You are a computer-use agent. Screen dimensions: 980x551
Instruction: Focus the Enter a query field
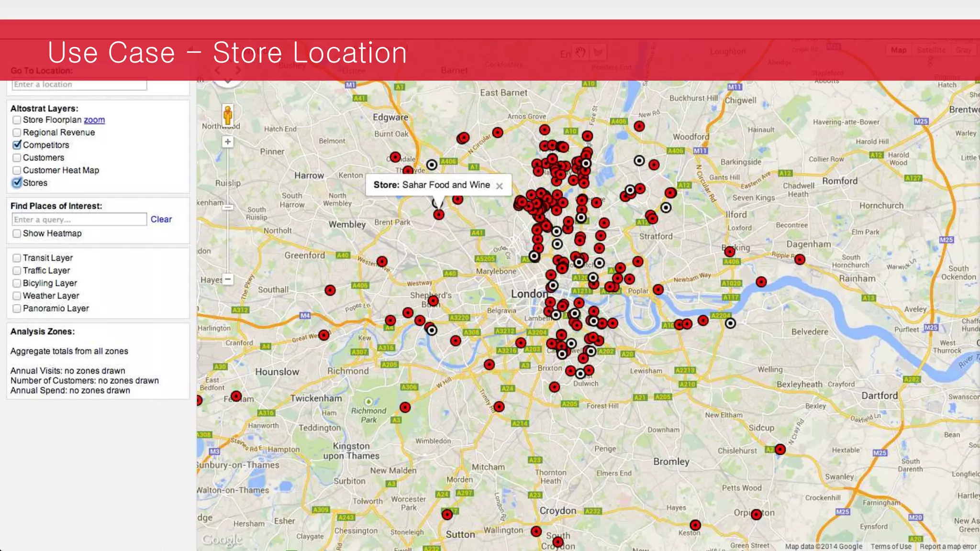point(79,220)
